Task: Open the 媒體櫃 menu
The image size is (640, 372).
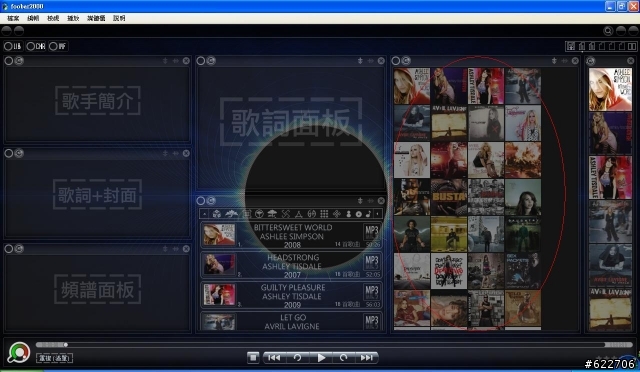Action: 96,18
